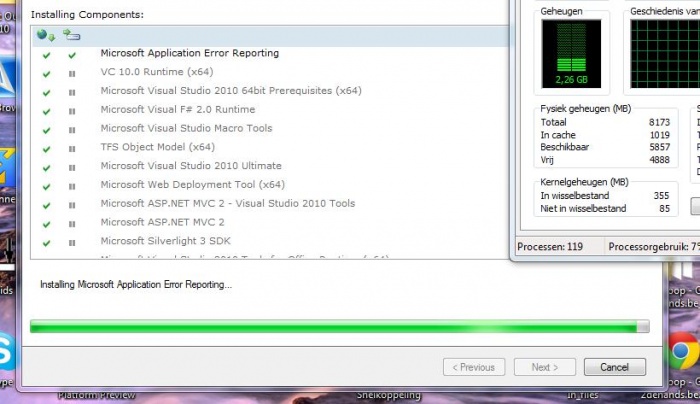Click download checkmark for TFS Object Model

coord(46,149)
